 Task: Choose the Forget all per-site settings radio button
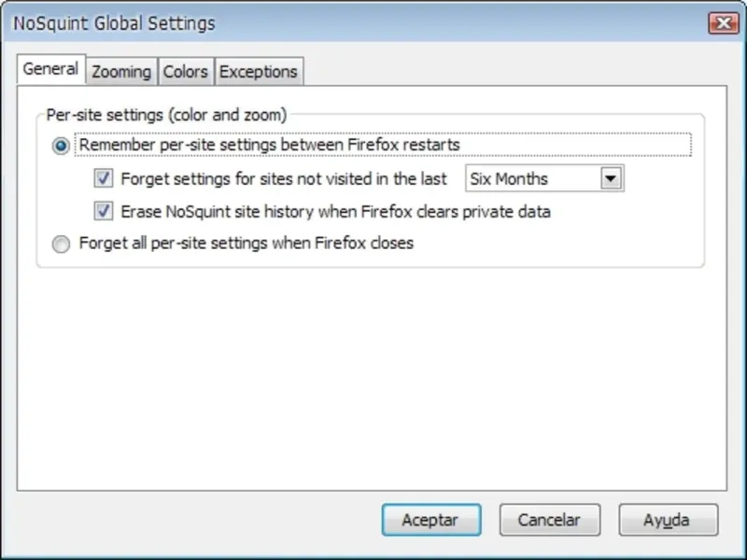pos(62,245)
